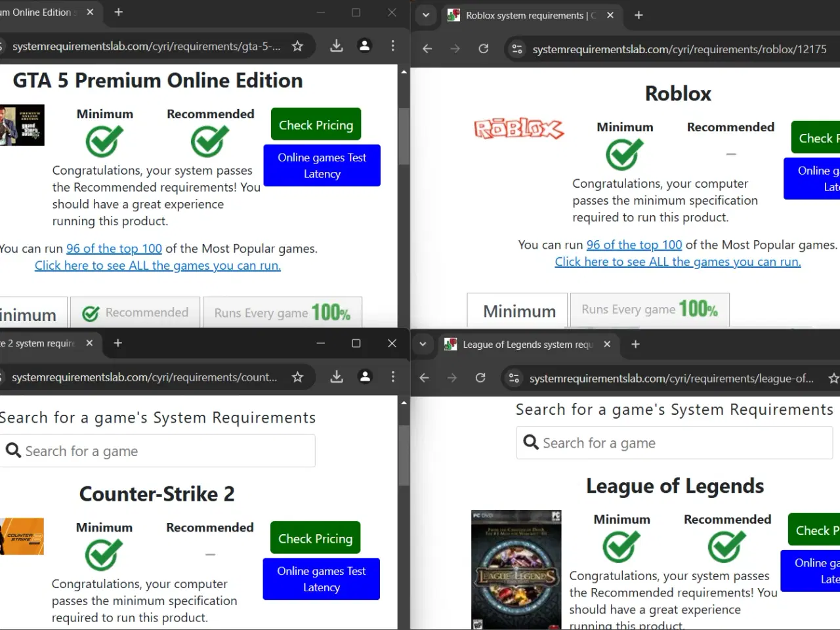Close the League of Legends system requirements tab
840x630 pixels.
click(607, 344)
